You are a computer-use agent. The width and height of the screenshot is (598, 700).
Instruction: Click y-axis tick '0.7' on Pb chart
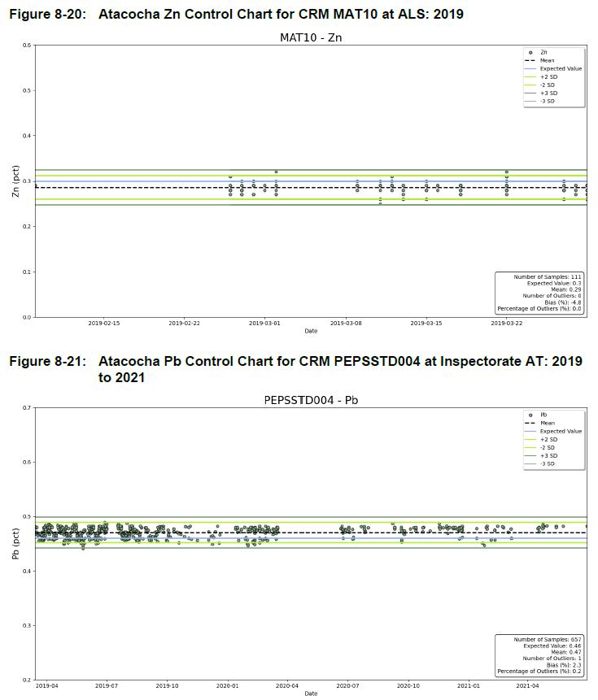27,407
